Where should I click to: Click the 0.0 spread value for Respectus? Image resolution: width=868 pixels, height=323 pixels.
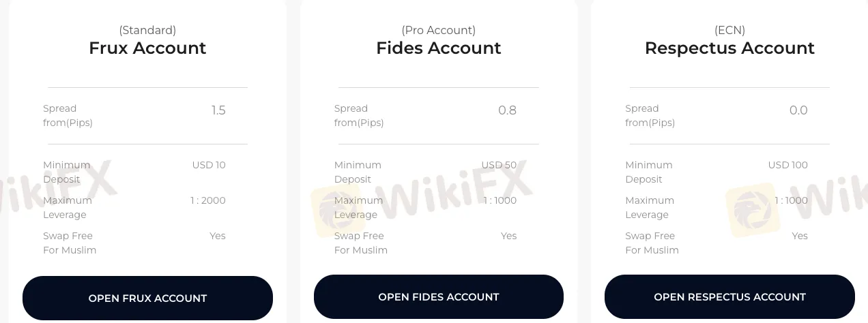798,110
